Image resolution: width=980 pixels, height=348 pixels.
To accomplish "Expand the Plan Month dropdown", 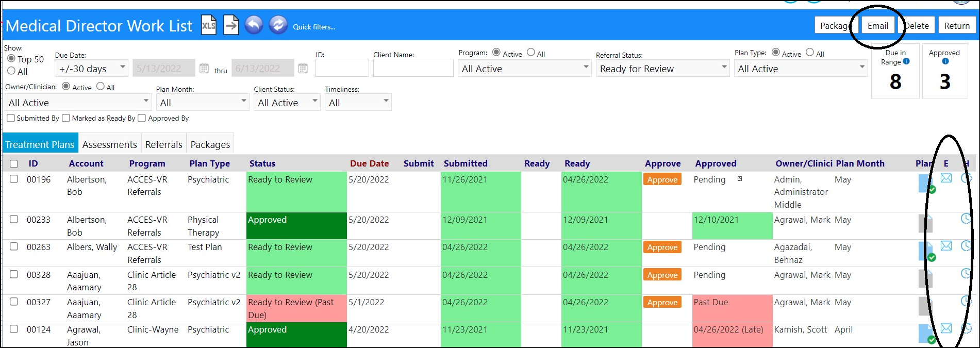I will click(203, 102).
